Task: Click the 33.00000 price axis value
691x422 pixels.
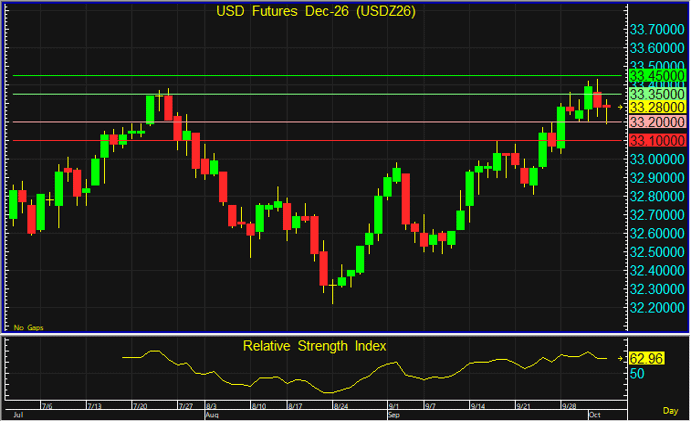Action: click(x=657, y=159)
